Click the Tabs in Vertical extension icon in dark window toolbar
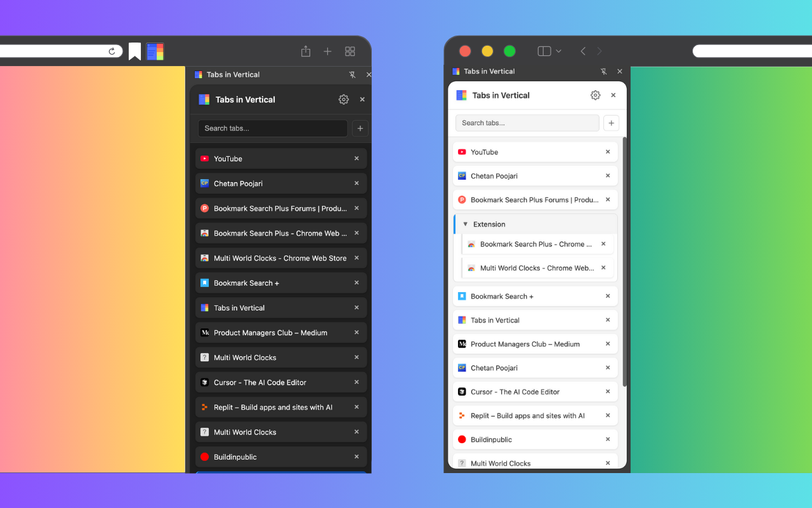Screen dimensions: 812x508 click(x=155, y=51)
